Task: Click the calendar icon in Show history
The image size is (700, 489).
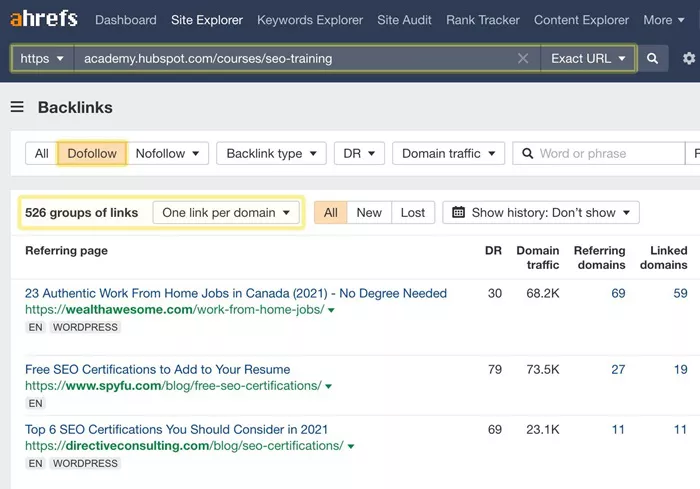Action: tap(458, 212)
